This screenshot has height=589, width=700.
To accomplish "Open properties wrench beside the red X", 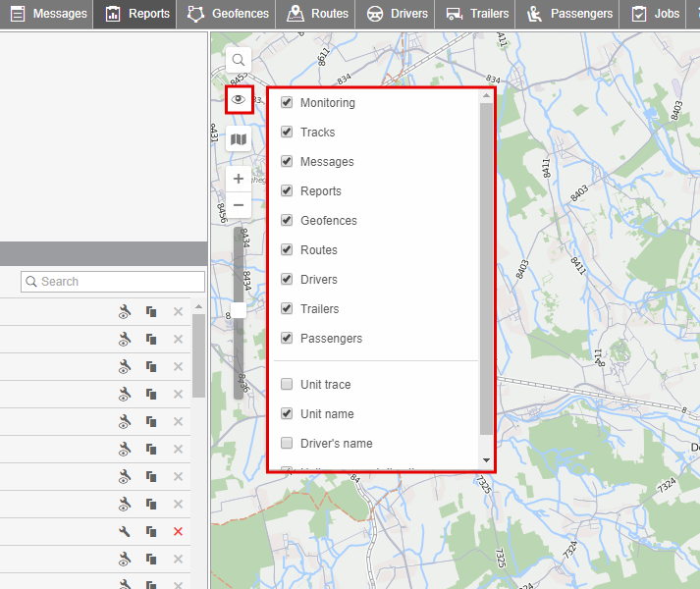I will (125, 531).
